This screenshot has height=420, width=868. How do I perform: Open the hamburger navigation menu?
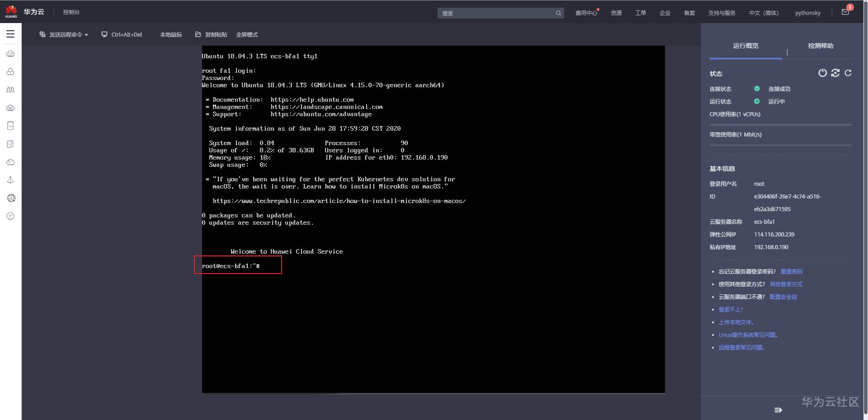tap(10, 34)
